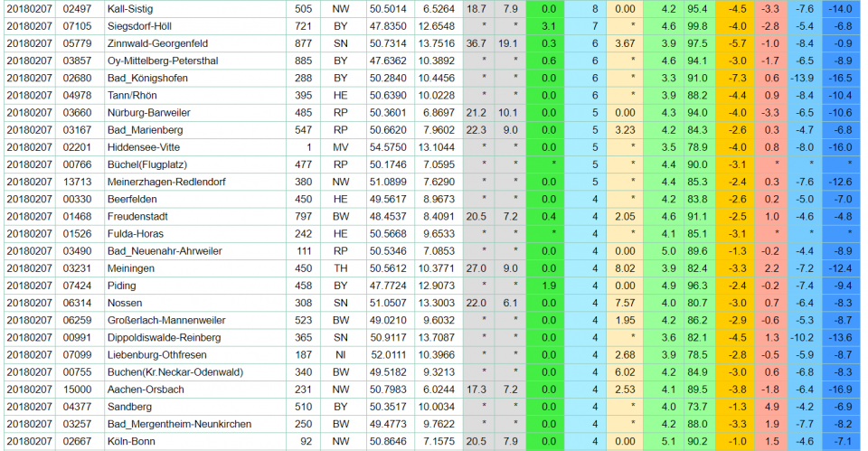Select the Buchen(Kr.Neckar-Odenwald) station name
The height and width of the screenshot is (451, 868).
pyautogui.click(x=174, y=371)
